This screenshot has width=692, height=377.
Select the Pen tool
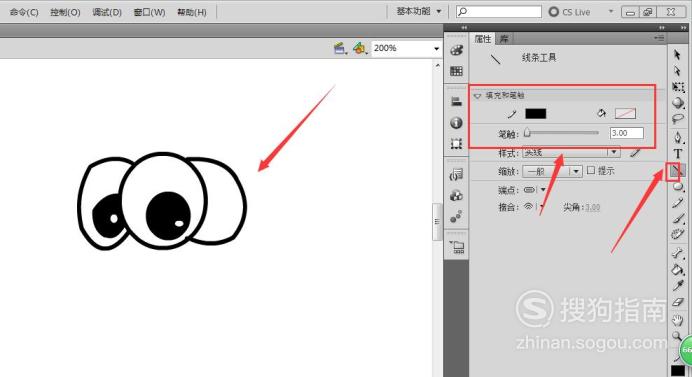coord(678,137)
